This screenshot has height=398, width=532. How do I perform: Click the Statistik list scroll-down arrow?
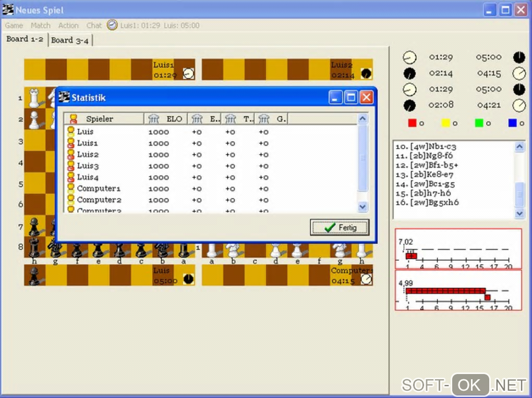pos(362,206)
